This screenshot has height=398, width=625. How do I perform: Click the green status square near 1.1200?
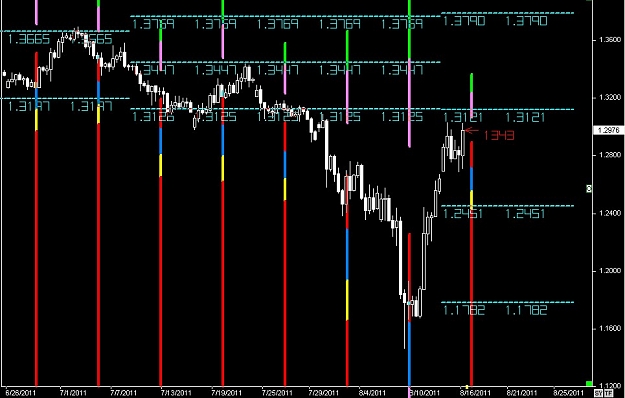(589, 384)
